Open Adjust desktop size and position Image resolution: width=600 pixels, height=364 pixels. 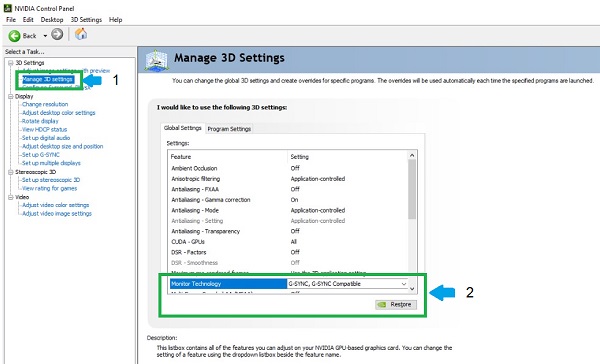pyautogui.click(x=62, y=146)
